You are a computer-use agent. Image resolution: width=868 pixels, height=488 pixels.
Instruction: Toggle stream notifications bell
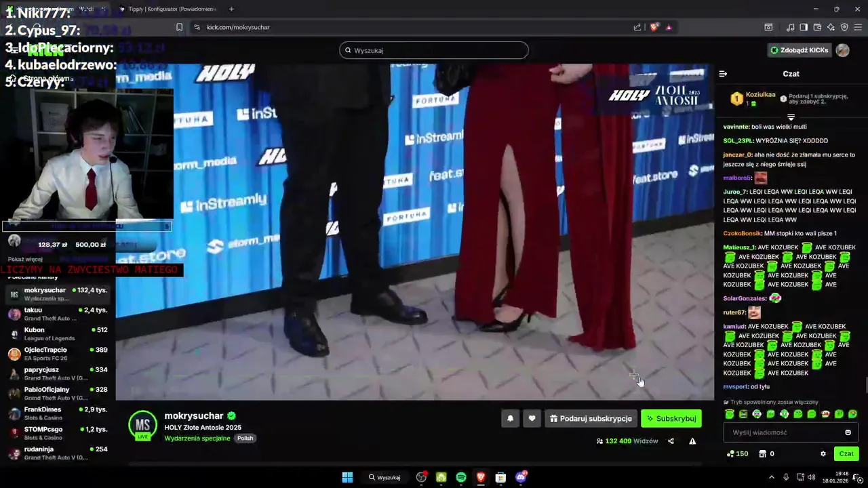point(511,419)
